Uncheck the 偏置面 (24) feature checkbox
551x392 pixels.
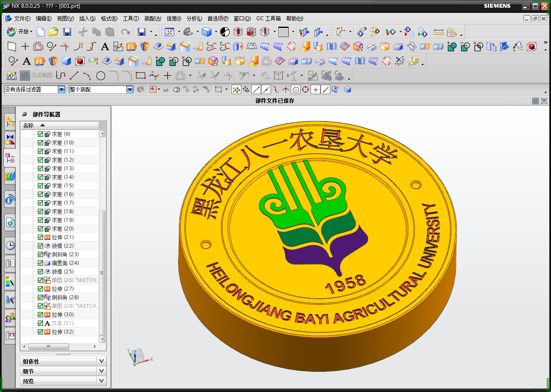click(x=40, y=263)
